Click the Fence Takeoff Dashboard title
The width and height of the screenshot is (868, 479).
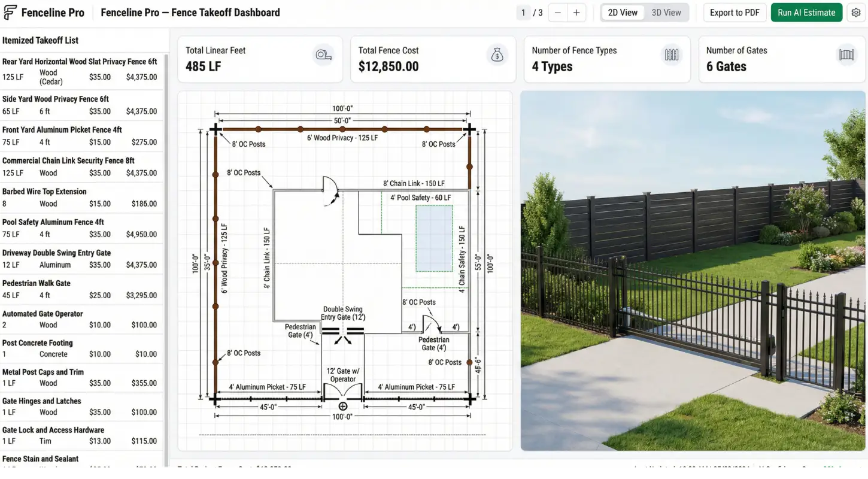(x=190, y=12)
